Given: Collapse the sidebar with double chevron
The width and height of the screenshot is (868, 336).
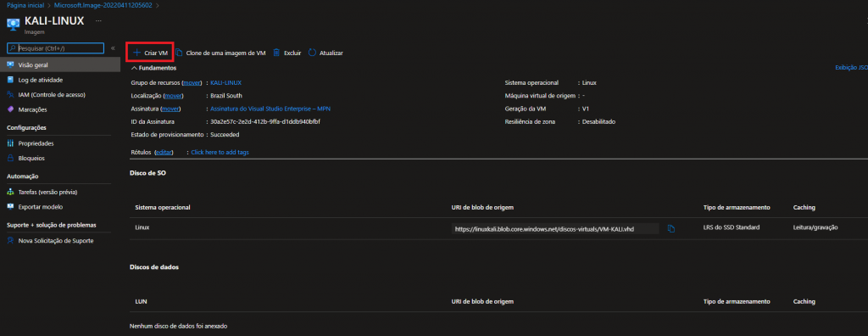Looking at the screenshot, I should coord(113,48).
